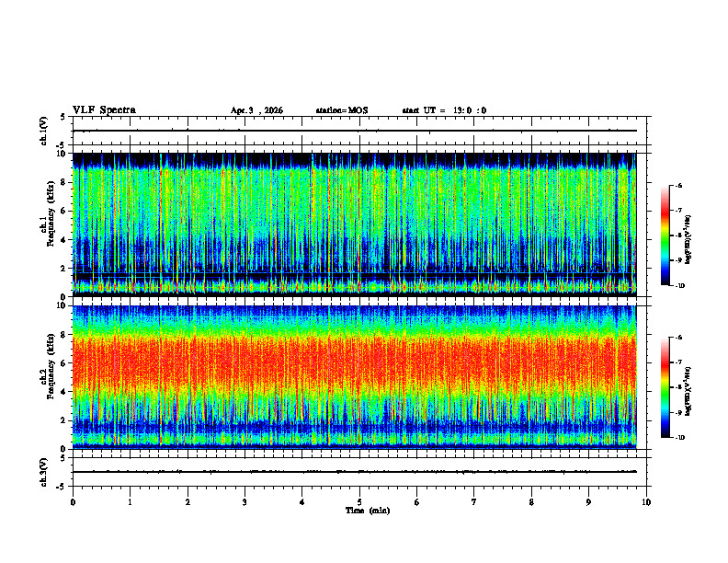This screenshot has width=728, height=563.
Task: Click the "-6" tick on ch.2 color bar
Action: (679, 338)
